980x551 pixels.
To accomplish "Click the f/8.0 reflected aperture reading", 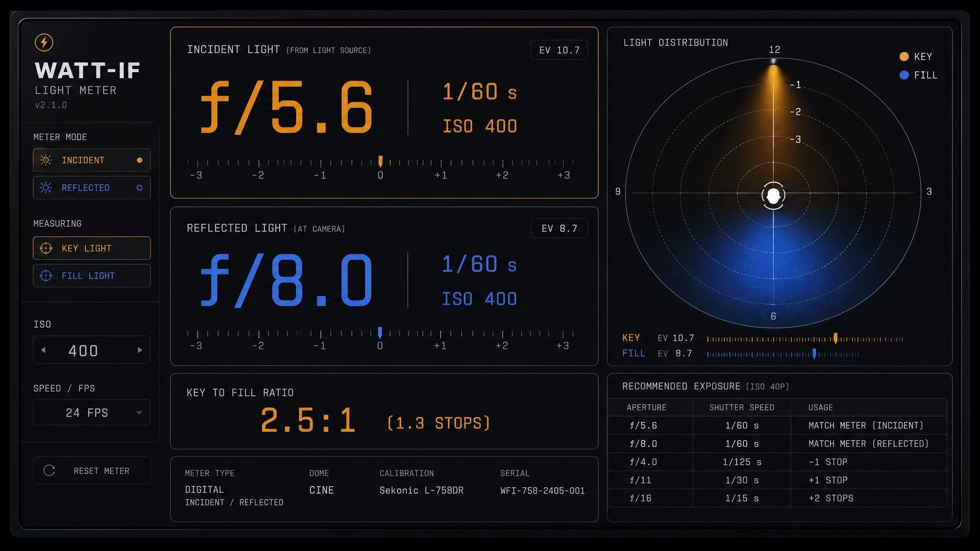I will pos(286,281).
